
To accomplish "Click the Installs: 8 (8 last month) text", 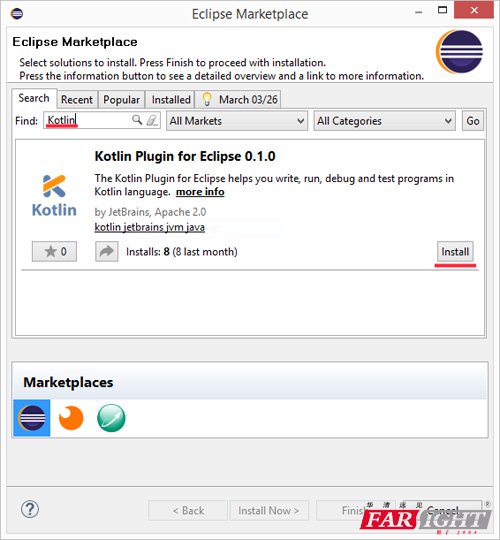I will tap(182, 252).
